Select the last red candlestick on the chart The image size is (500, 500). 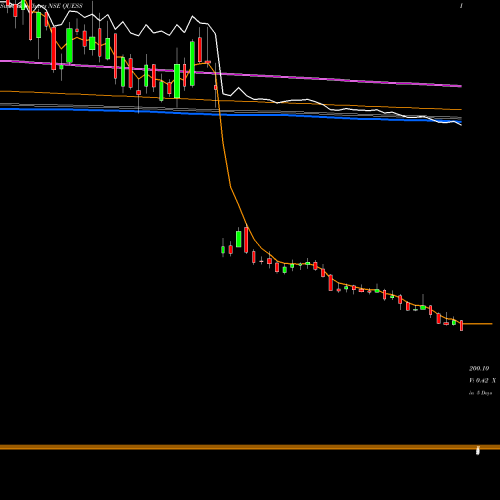pyautogui.click(x=461, y=325)
